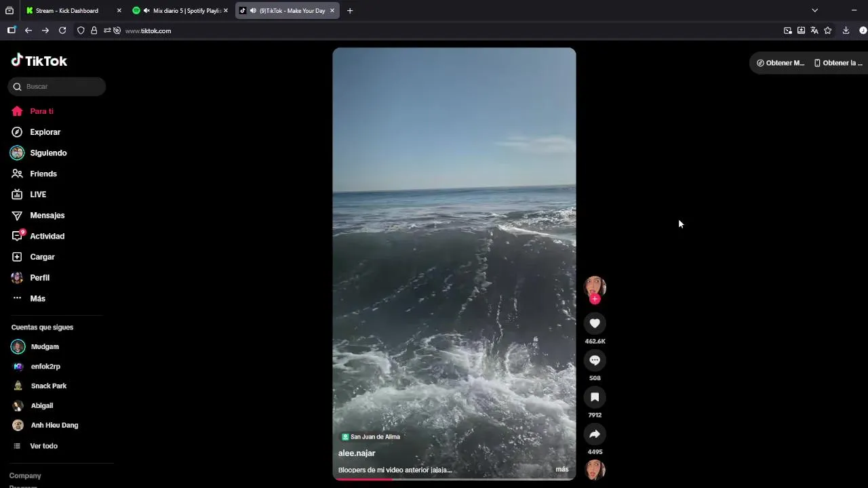Expand the Más options menu
Viewport: 868px width, 488px height.
[28, 299]
